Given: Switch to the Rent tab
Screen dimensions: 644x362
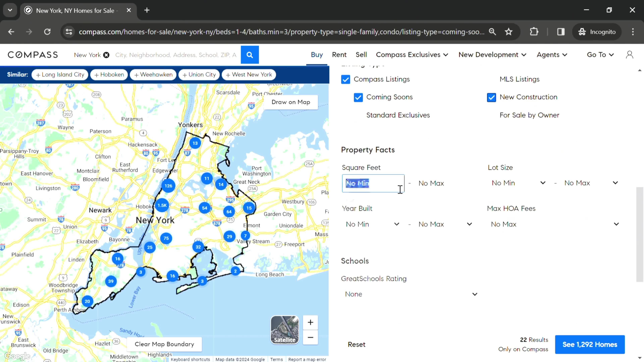Looking at the screenshot, I should 339,55.
